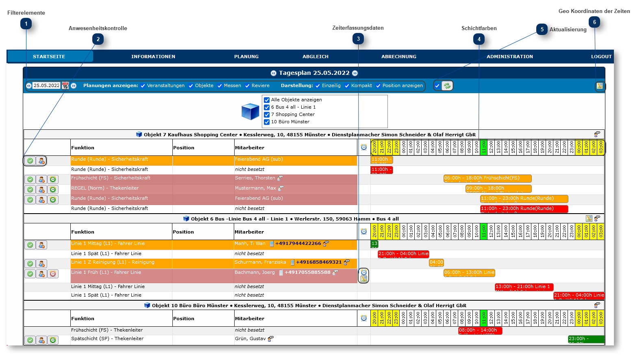Confirm attendance for Schurmann, Franziska
Image resolution: width=644 pixels, height=356 pixels.
click(30, 264)
